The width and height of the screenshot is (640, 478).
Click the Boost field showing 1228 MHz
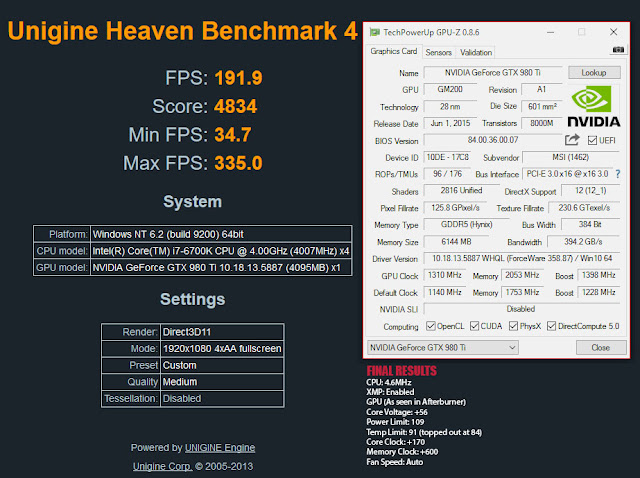599,292
